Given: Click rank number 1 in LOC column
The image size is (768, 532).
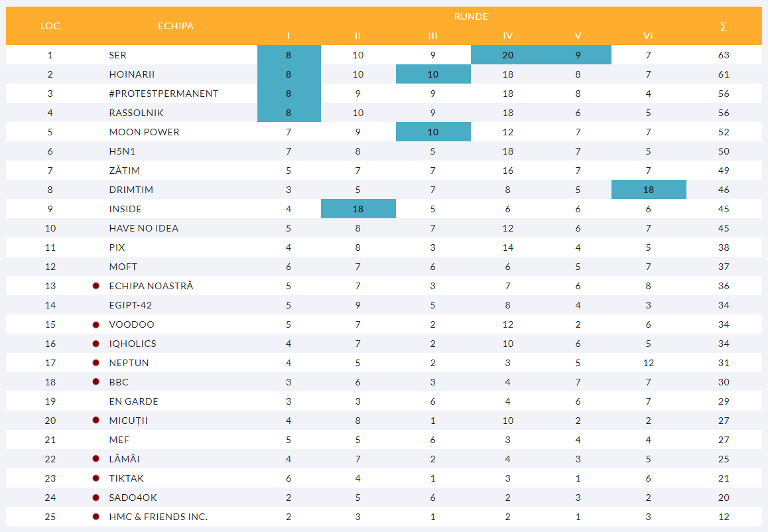Looking at the screenshot, I should point(50,55).
